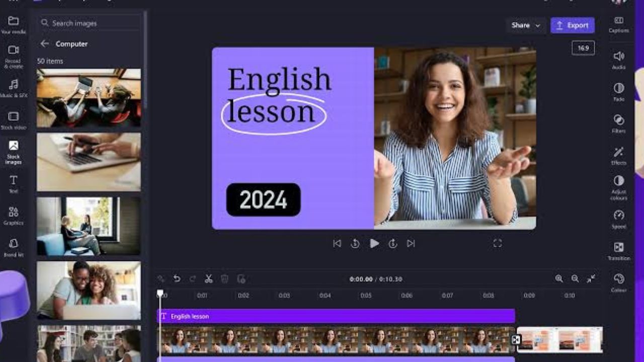Toggle fullscreen preview mode
Screen dimensions: 644x362
click(x=498, y=243)
